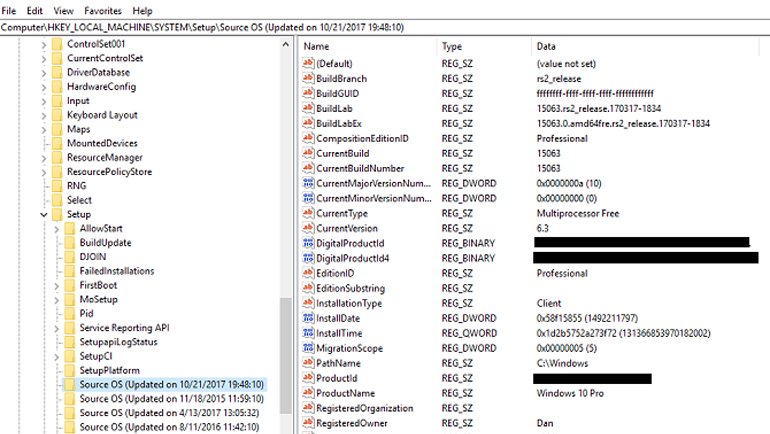770x434 pixels.
Task: Expand the Keyboard Layout key
Action: (44, 116)
